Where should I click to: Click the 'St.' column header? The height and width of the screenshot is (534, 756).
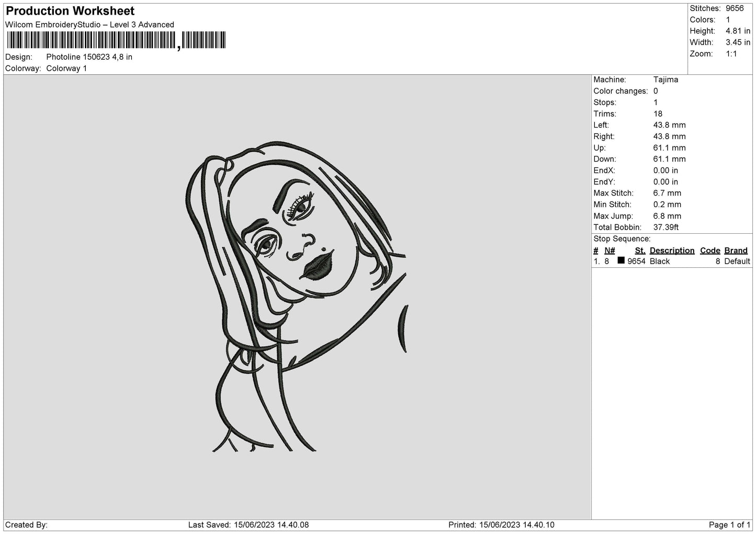[640, 251]
